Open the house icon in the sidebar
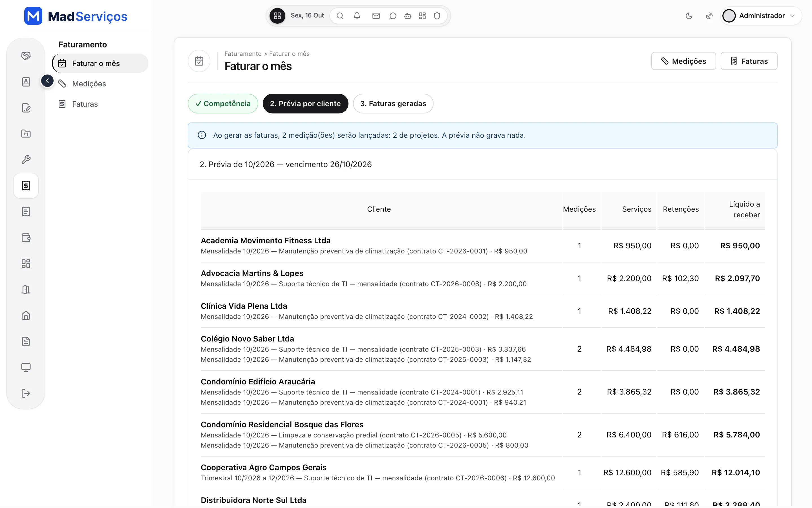This screenshot has height=508, width=812. coord(26,316)
